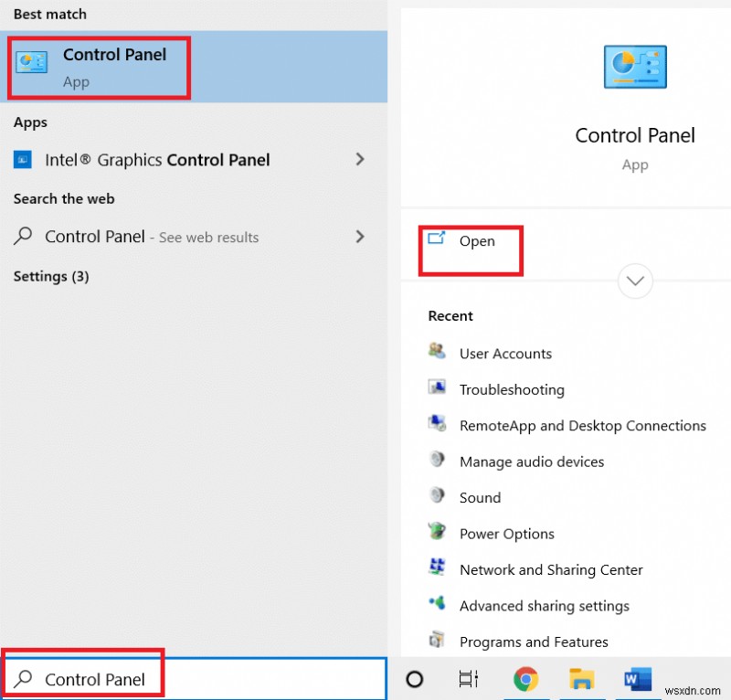Expand Intel Graphics Control Panel results
The height and width of the screenshot is (700, 731).
(x=360, y=159)
